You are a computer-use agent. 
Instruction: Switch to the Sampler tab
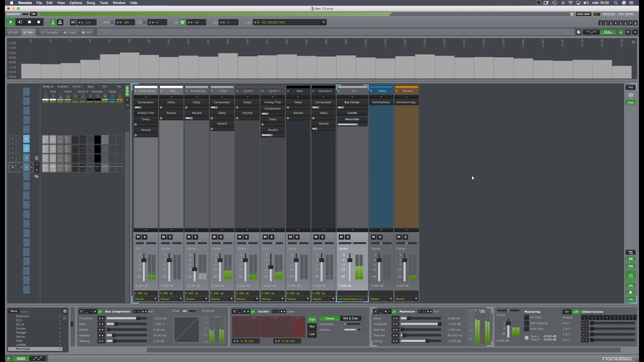[x=50, y=32]
